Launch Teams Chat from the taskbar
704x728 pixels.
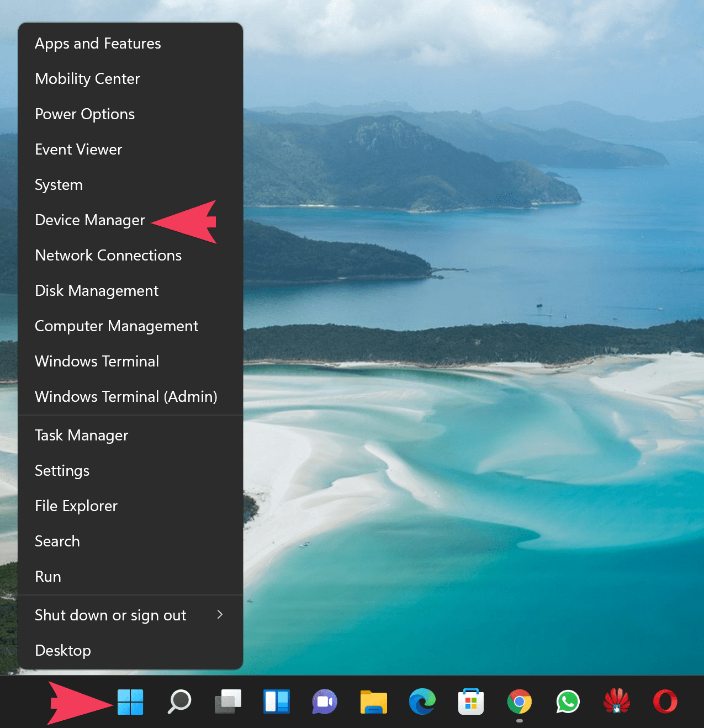click(324, 702)
